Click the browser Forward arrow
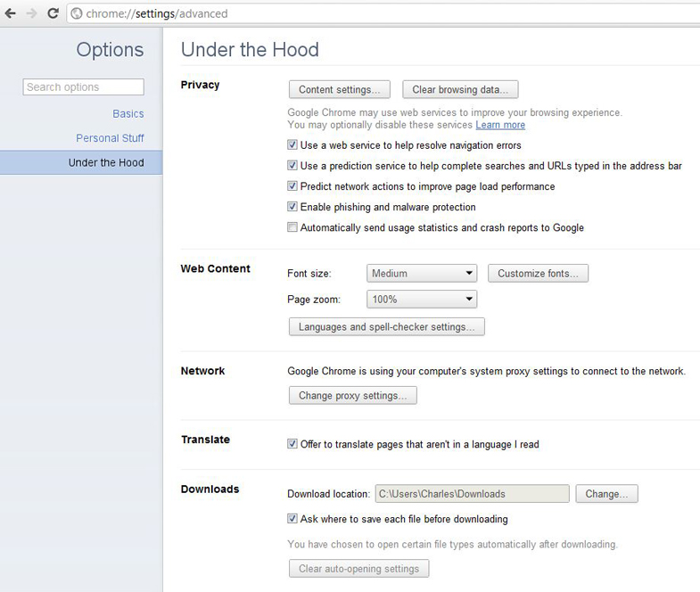Viewport: 700px width, 592px height. [31, 13]
